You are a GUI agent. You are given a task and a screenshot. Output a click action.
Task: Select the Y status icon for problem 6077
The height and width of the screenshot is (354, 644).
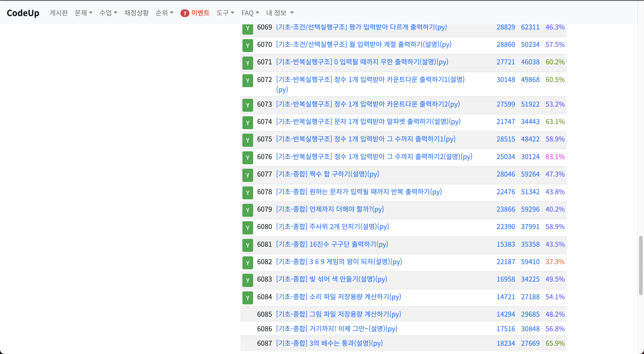click(247, 175)
